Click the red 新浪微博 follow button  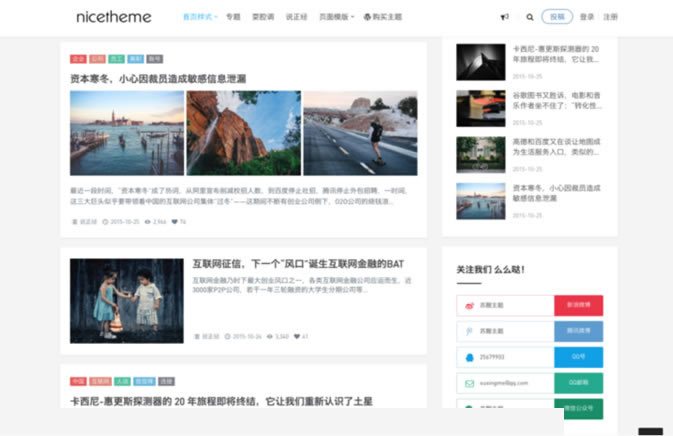point(579,306)
